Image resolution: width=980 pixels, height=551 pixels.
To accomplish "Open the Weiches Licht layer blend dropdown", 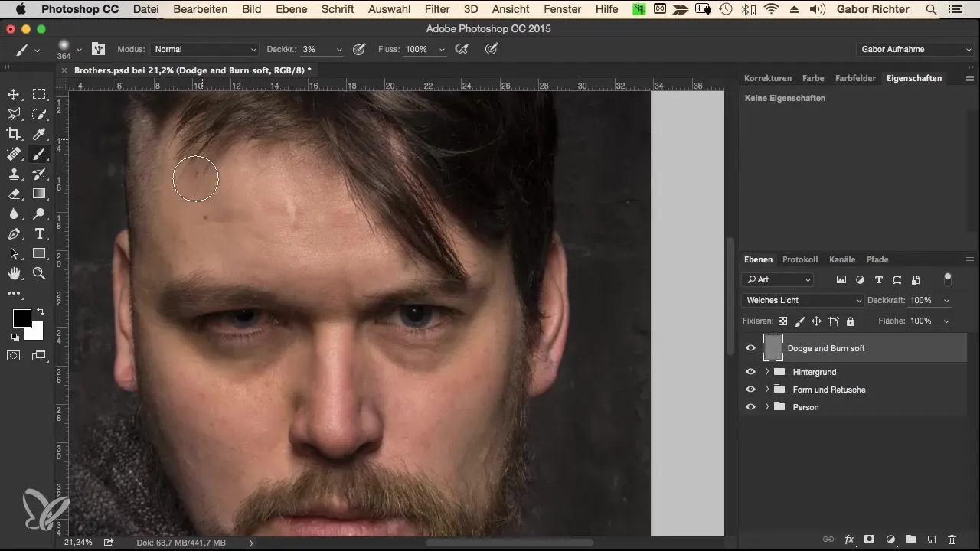I will (x=803, y=301).
